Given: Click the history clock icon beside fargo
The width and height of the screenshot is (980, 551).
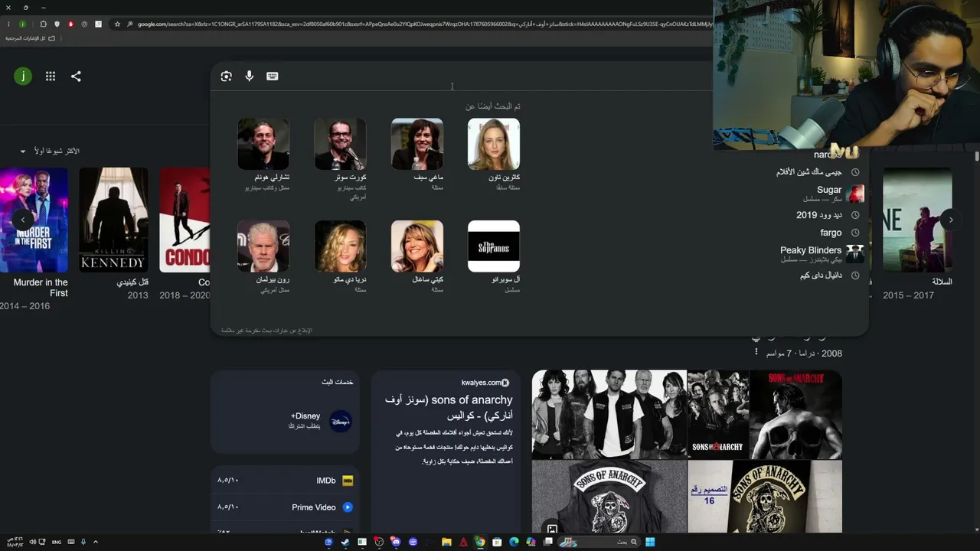Looking at the screenshot, I should pyautogui.click(x=855, y=233).
